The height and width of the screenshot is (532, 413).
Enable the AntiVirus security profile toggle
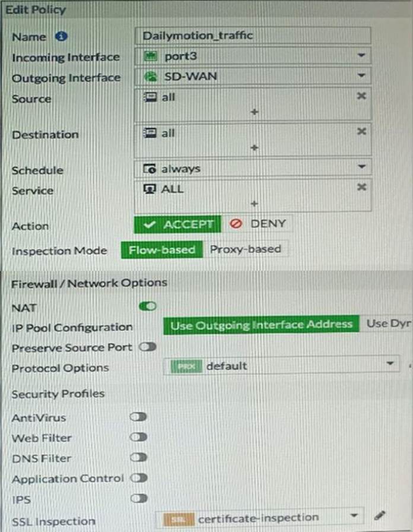coord(138,417)
